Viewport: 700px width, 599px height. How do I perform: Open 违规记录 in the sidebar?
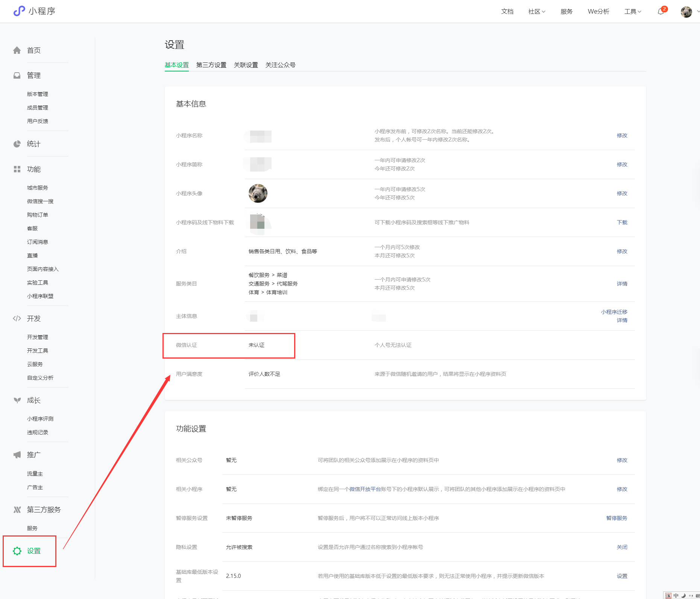tap(38, 432)
